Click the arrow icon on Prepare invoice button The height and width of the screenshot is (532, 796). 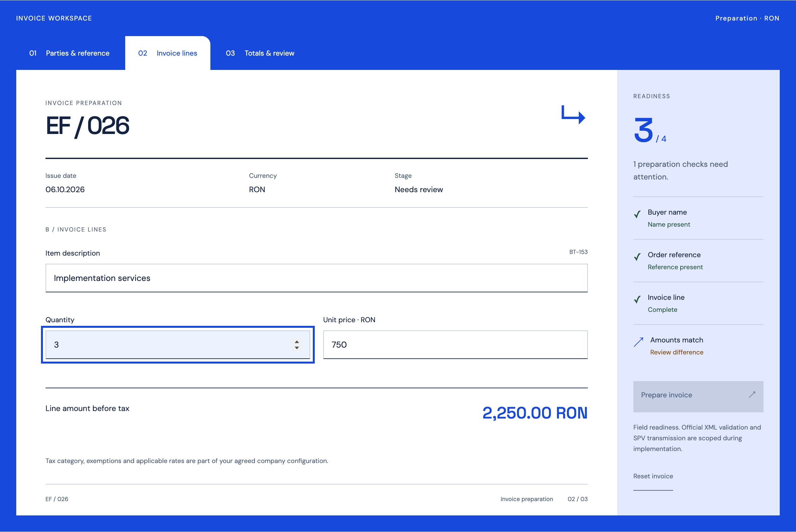(x=752, y=394)
